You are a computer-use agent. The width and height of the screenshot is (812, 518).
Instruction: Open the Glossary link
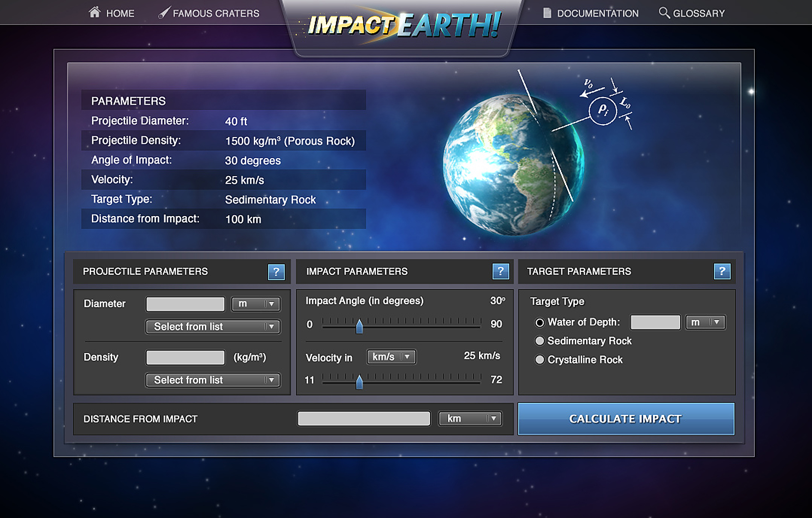[699, 13]
